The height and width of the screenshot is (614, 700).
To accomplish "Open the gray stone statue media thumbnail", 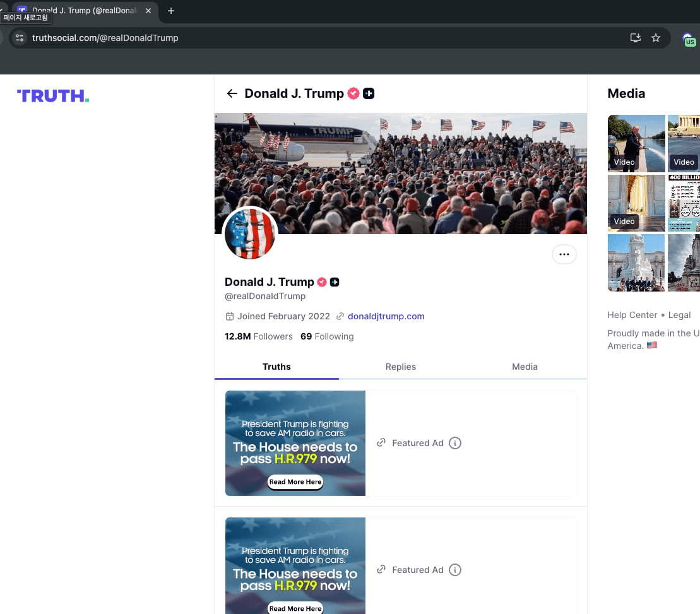I will (x=684, y=263).
